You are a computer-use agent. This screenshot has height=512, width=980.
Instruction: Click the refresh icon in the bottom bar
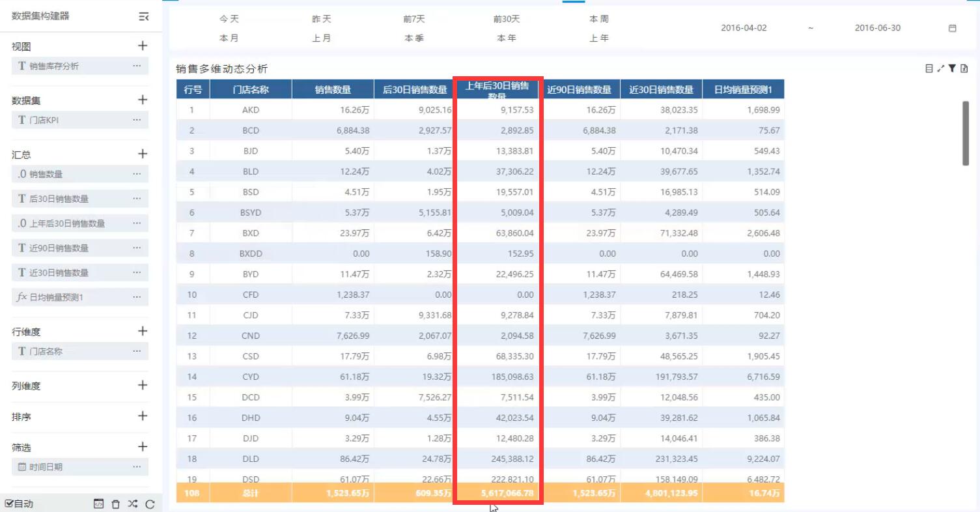click(150, 504)
